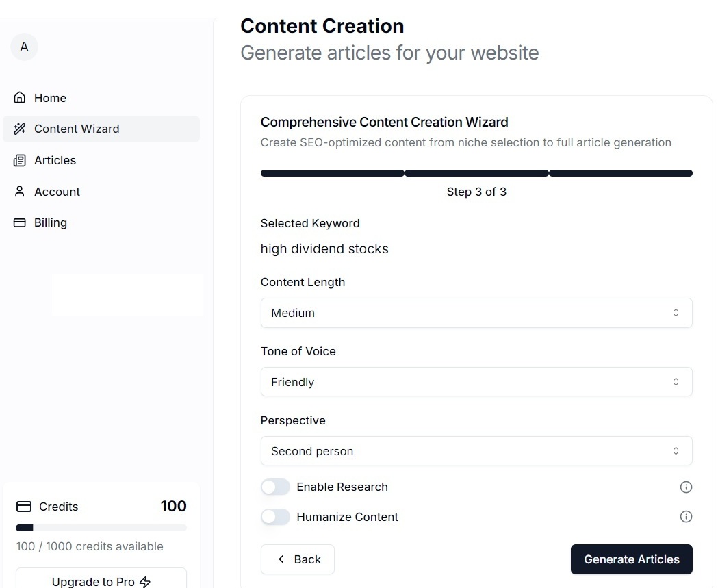The image size is (718, 588).
Task: Select the Content Wizard wand icon
Action: [19, 129]
